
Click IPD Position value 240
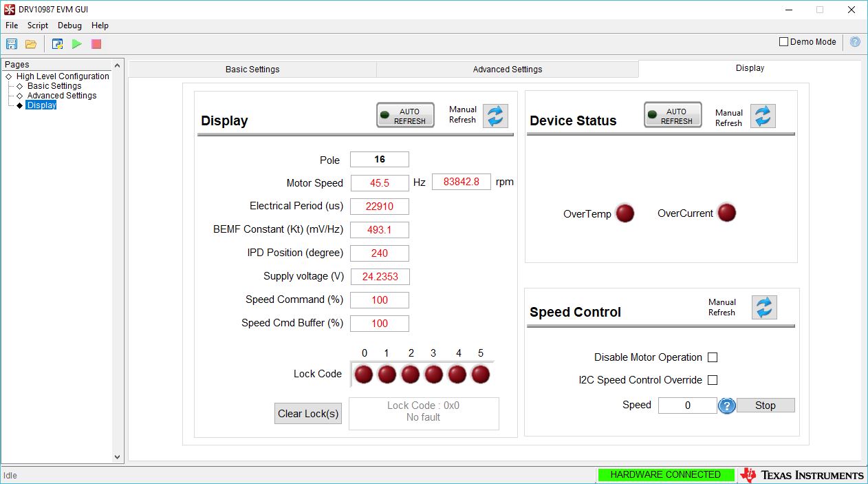coord(380,253)
